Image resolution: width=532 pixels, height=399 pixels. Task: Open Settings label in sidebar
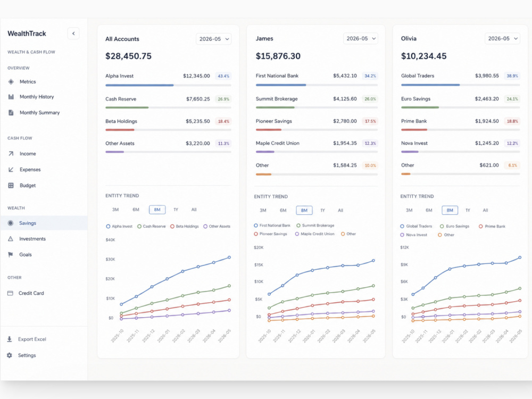click(x=27, y=355)
